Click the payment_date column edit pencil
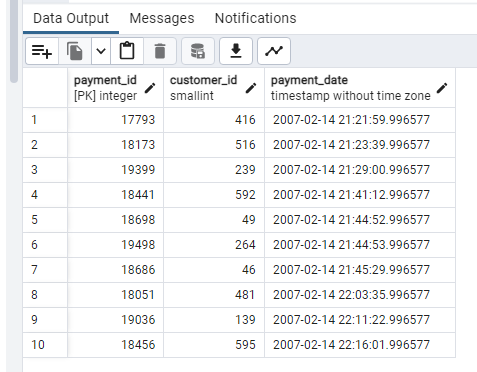477x372 pixels. [x=442, y=88]
